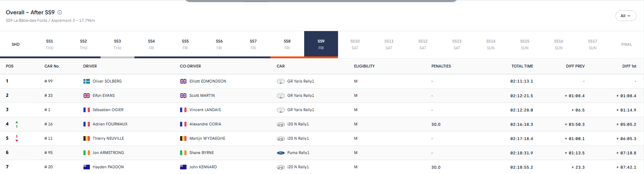Viewport: 644px width, 174px height.
Task: Click the POS column header
Action: click(10, 66)
